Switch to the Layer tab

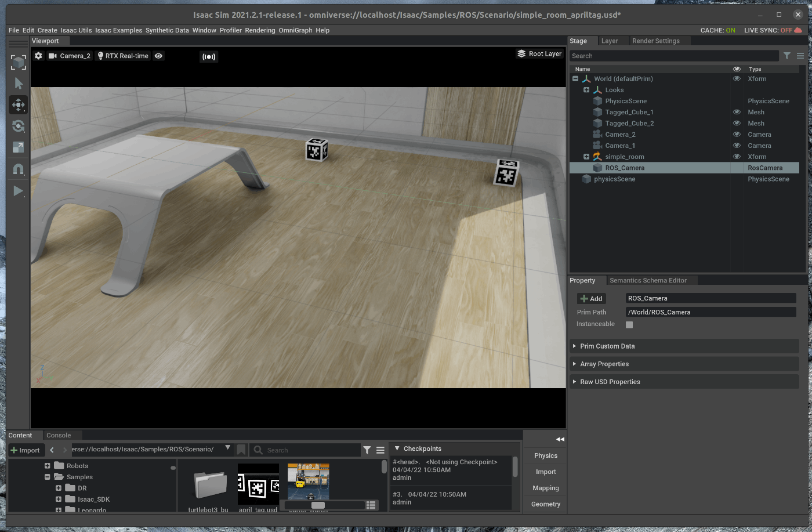coord(610,41)
